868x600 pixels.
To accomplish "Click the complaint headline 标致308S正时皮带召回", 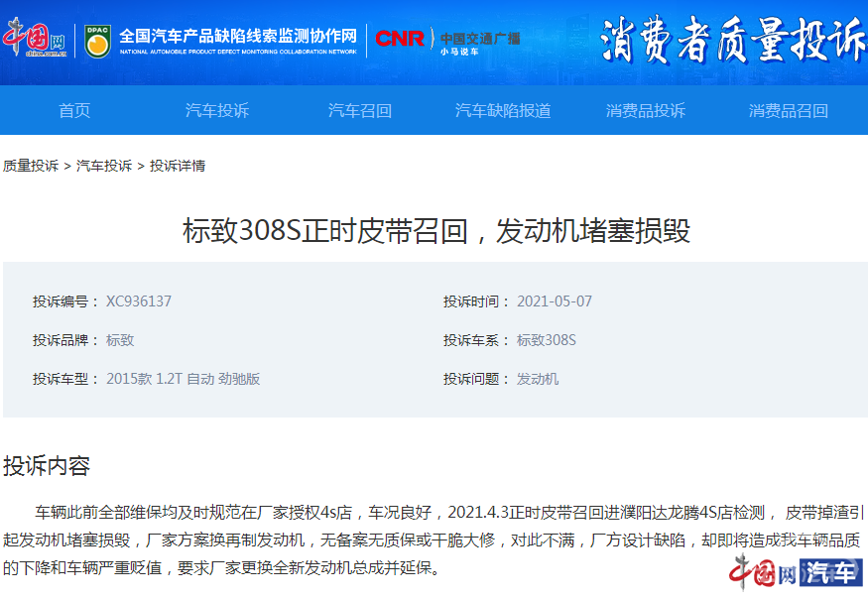I will [436, 230].
